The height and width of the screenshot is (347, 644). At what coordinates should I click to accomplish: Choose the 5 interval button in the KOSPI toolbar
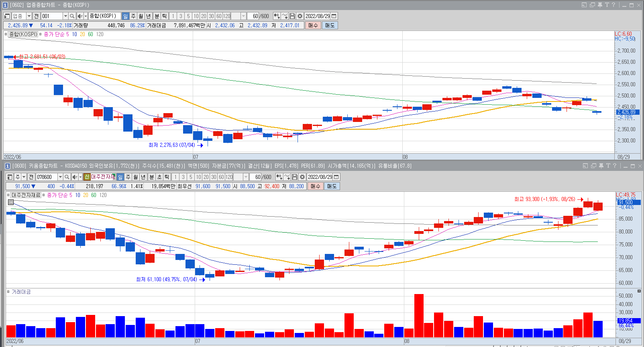coord(188,16)
